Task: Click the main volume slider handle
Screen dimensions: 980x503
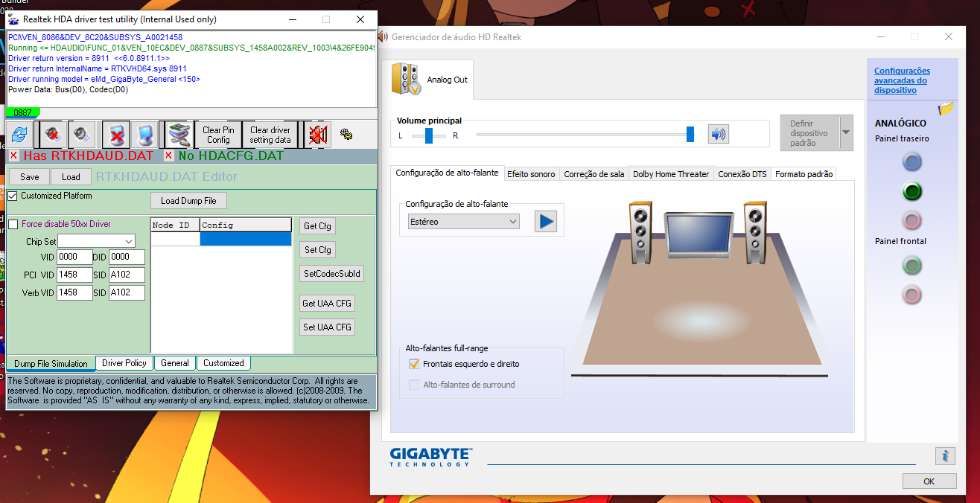Action: (x=690, y=134)
